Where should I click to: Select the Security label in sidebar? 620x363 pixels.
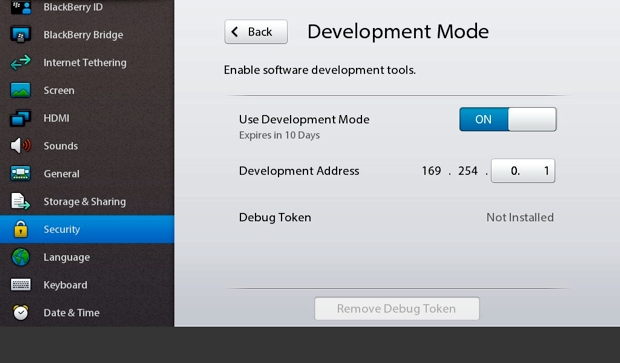point(62,229)
